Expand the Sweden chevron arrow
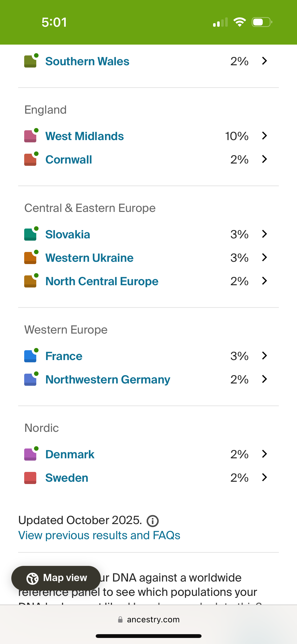This screenshot has height=644, width=297. [x=264, y=477]
